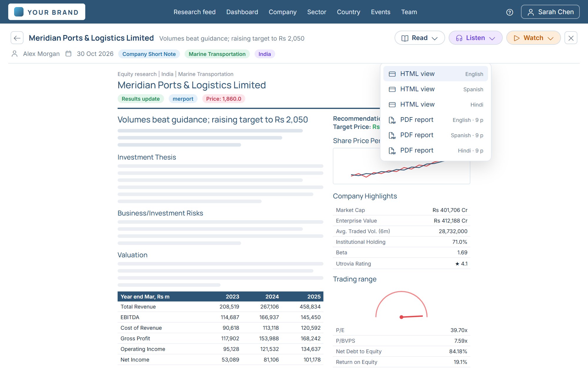The width and height of the screenshot is (588, 368).
Task: Select HTML view English option
Action: (x=435, y=74)
